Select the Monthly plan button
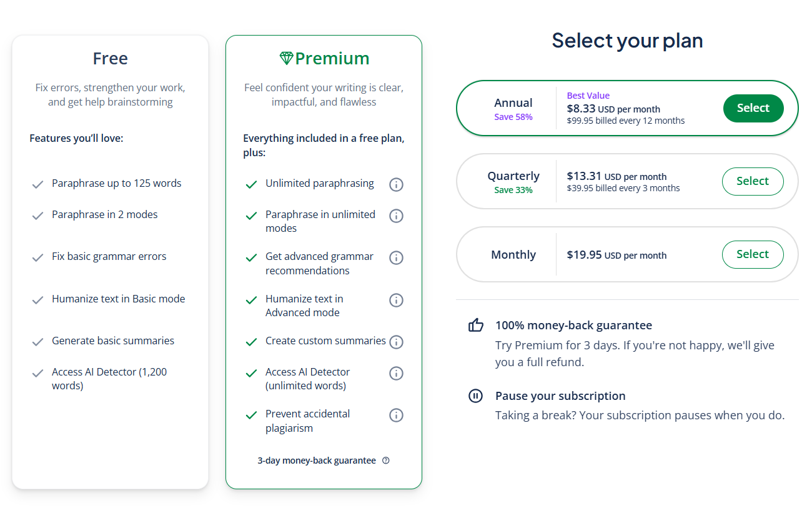This screenshot has height=523, width=812. [753, 254]
